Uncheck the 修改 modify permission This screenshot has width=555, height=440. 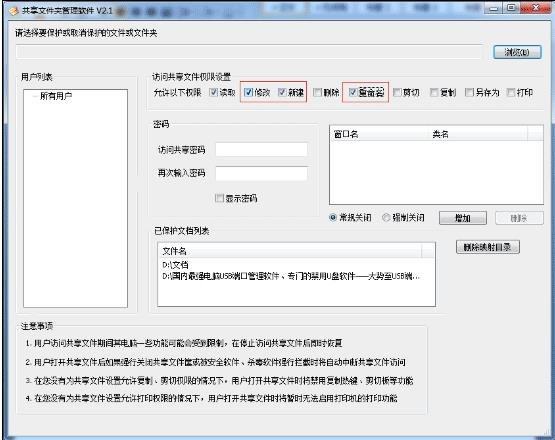(248, 92)
